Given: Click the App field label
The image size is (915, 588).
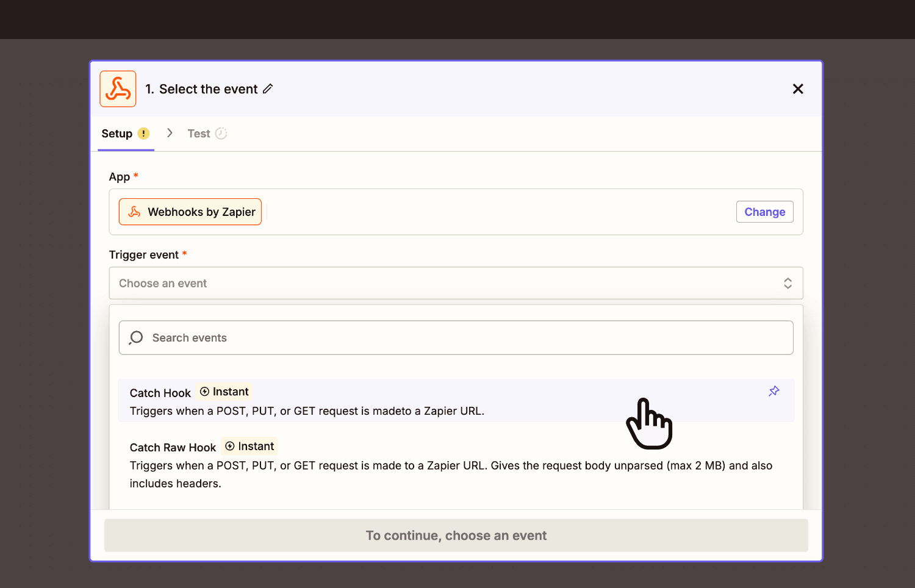Looking at the screenshot, I should click(120, 177).
